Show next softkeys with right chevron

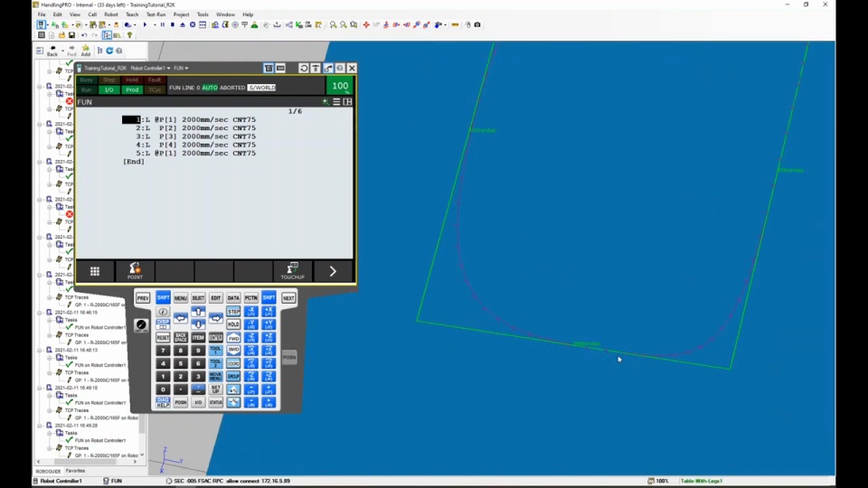point(333,271)
